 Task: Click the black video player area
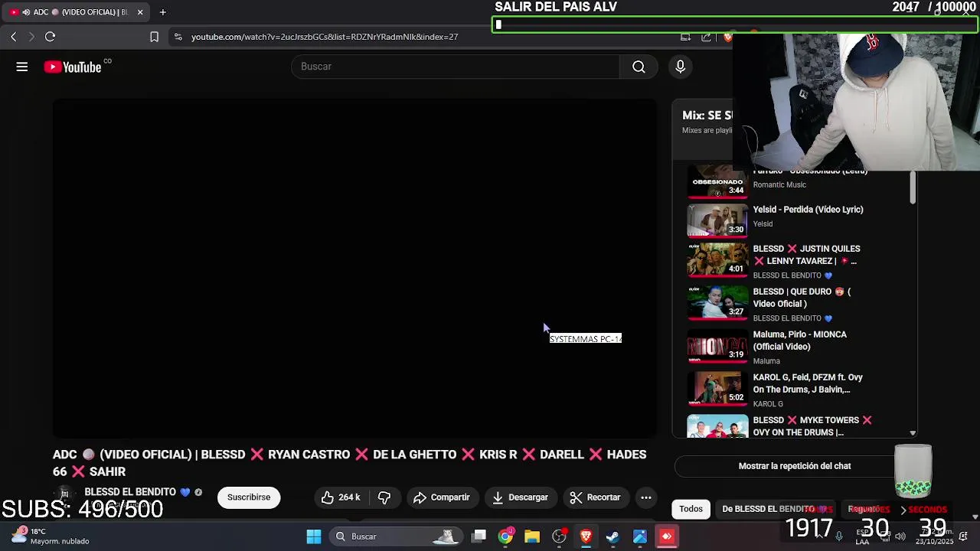[354, 269]
